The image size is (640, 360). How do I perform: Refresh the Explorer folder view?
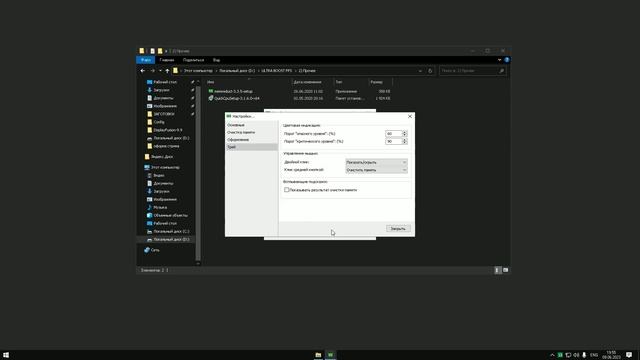pos(430,71)
